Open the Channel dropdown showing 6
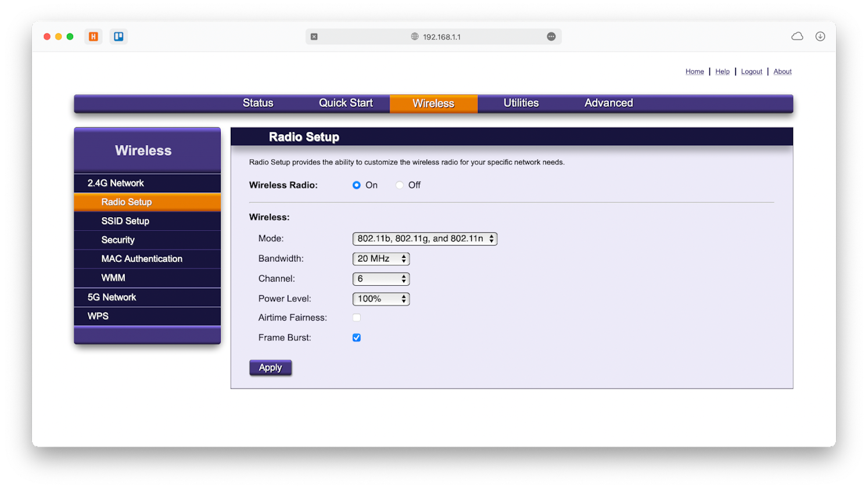Viewport: 868px width, 489px height. 381,279
